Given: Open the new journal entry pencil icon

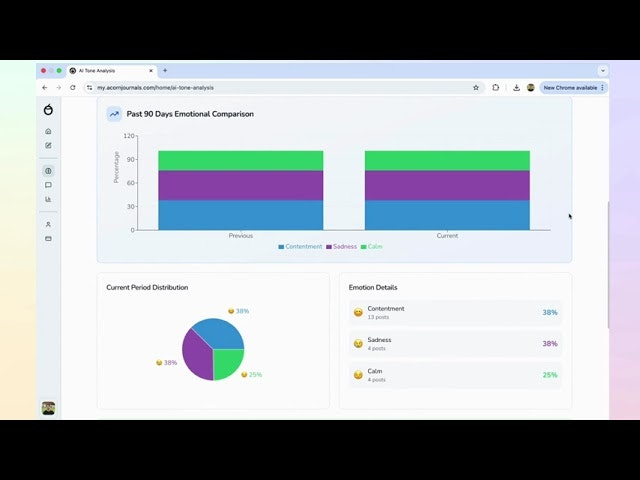Looking at the screenshot, I should coord(48,145).
